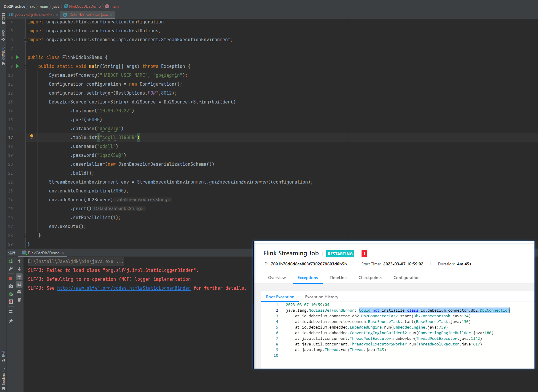This screenshot has height=392, width=538.
Task: Open Checkpoints tab in Flink job page
Action: tap(370, 278)
